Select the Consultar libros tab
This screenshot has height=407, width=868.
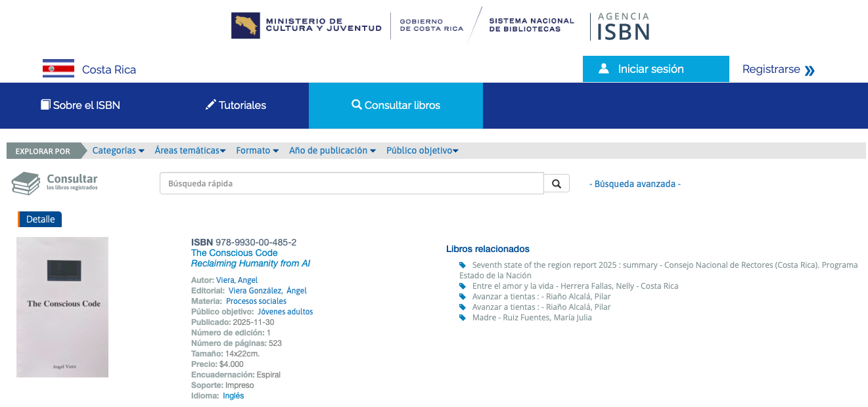[x=396, y=105]
